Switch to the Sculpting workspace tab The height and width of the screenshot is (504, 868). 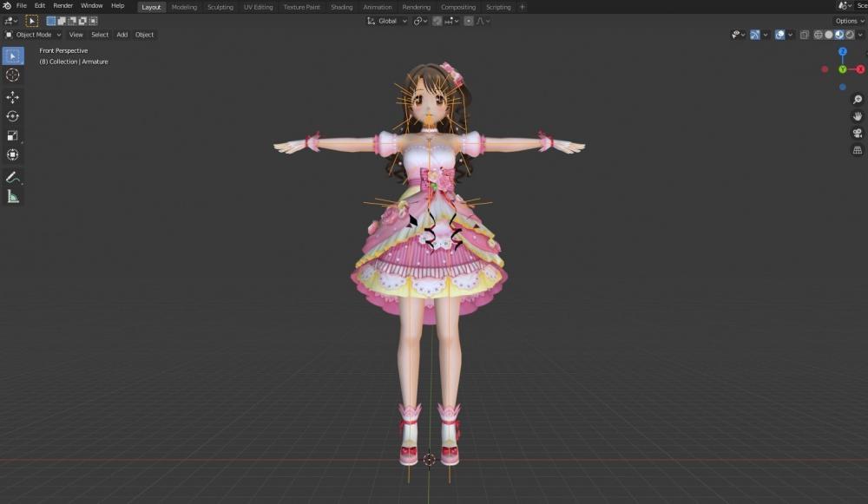220,7
